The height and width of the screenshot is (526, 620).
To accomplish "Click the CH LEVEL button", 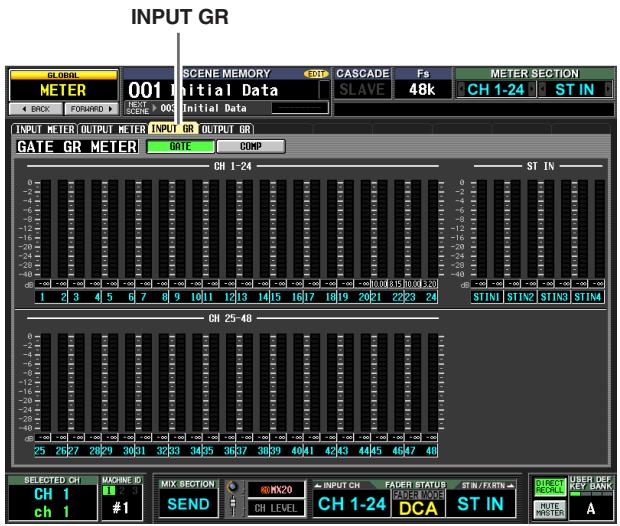I will pyautogui.click(x=276, y=508).
